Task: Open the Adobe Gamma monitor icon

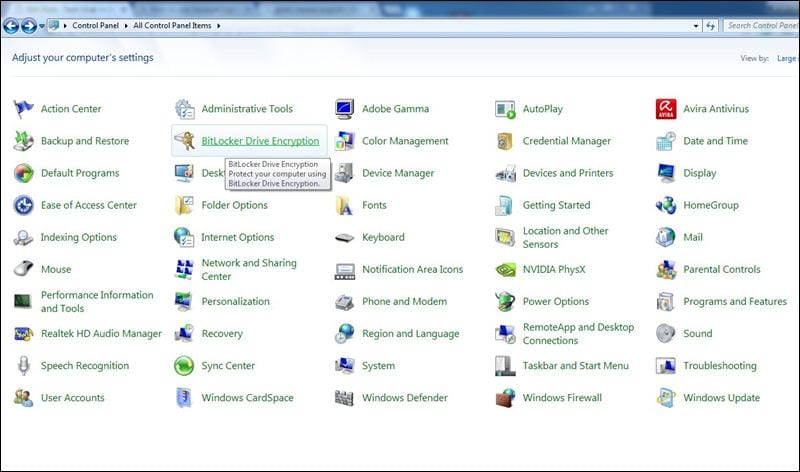Action: pos(344,109)
